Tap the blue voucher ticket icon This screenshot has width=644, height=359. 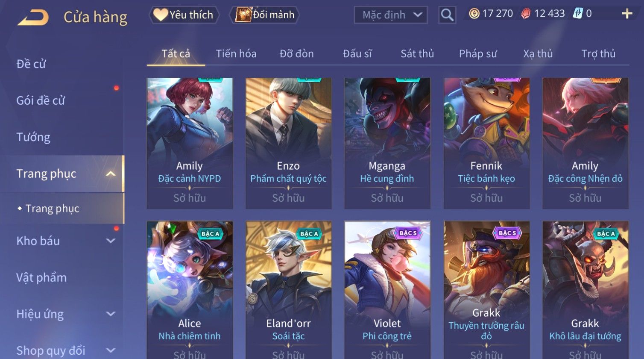click(x=578, y=14)
